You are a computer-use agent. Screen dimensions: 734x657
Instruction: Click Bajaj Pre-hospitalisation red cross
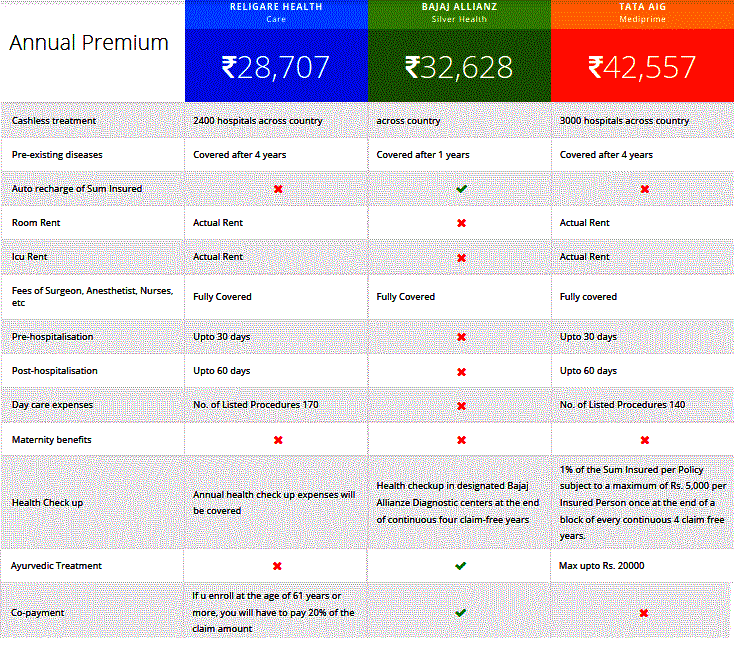pyautogui.click(x=461, y=337)
